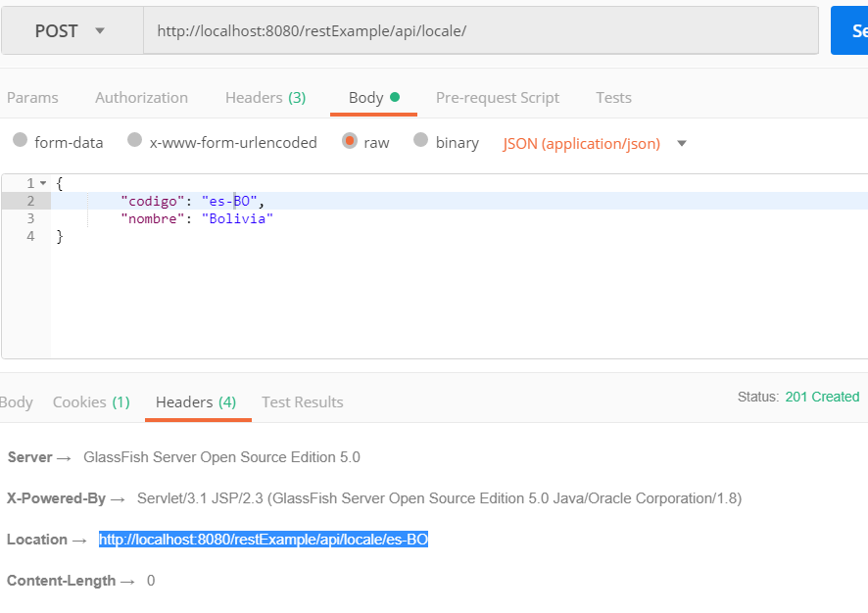Select the raw radio button
This screenshot has width=868, height=613.
click(x=350, y=141)
